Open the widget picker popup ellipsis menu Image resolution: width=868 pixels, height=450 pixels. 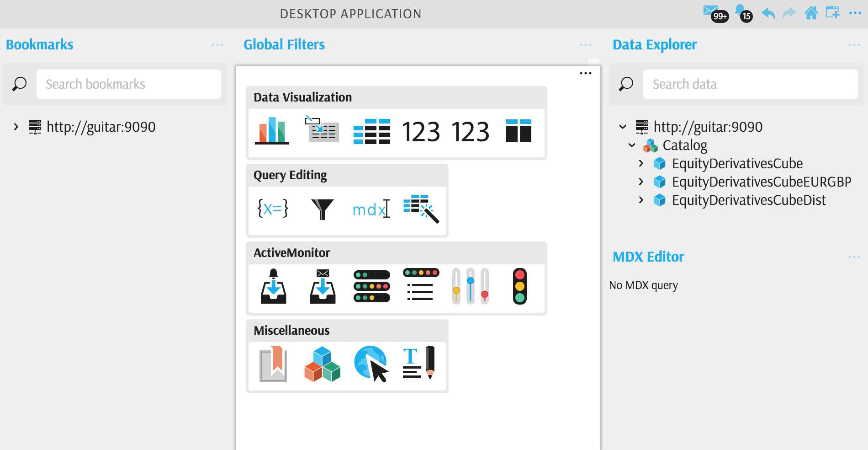pyautogui.click(x=586, y=73)
